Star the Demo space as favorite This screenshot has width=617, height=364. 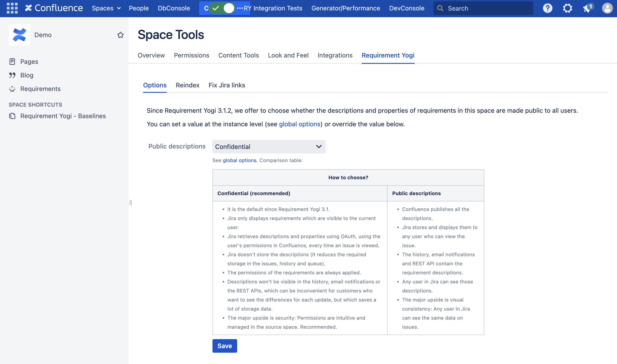coord(120,35)
